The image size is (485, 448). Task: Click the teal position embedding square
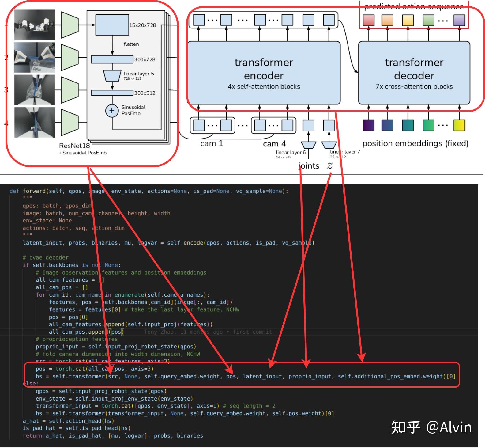[408, 125]
